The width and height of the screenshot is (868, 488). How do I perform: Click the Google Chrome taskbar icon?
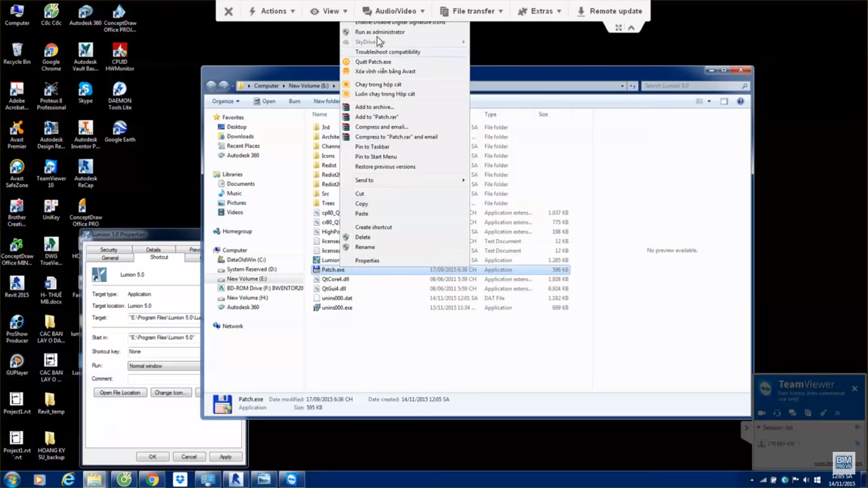(152, 479)
